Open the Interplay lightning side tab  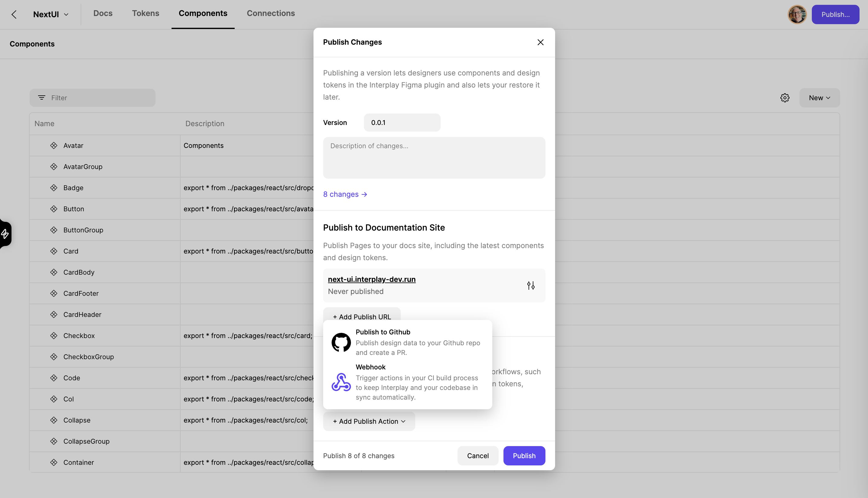pyautogui.click(x=5, y=234)
